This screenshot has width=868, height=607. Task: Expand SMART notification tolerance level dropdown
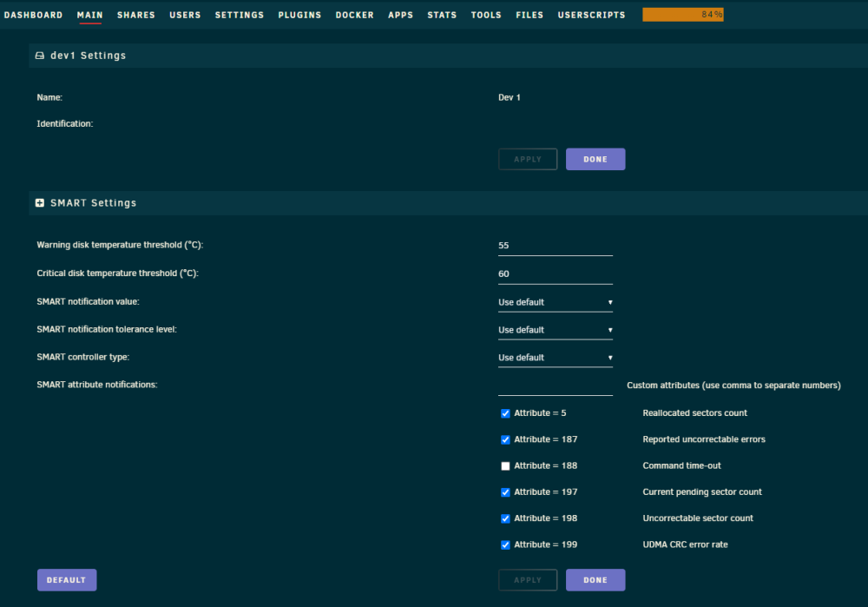point(556,330)
